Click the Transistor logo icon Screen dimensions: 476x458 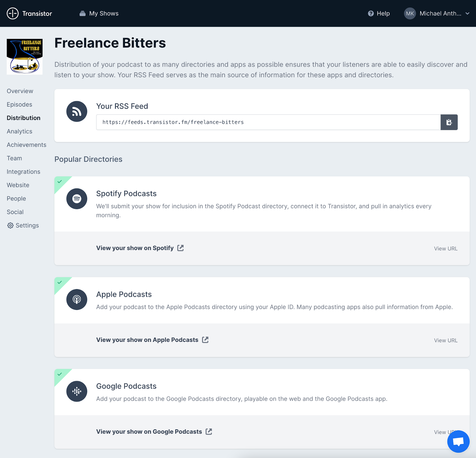(12, 13)
